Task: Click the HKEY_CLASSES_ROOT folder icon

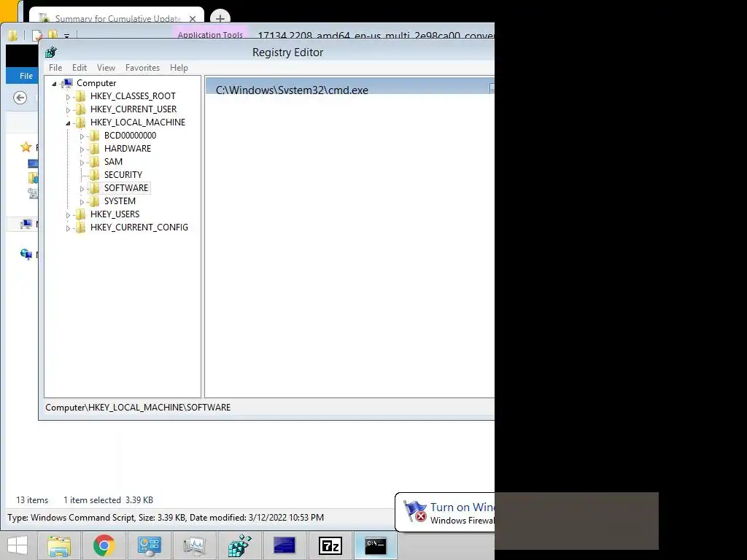Action: click(81, 96)
